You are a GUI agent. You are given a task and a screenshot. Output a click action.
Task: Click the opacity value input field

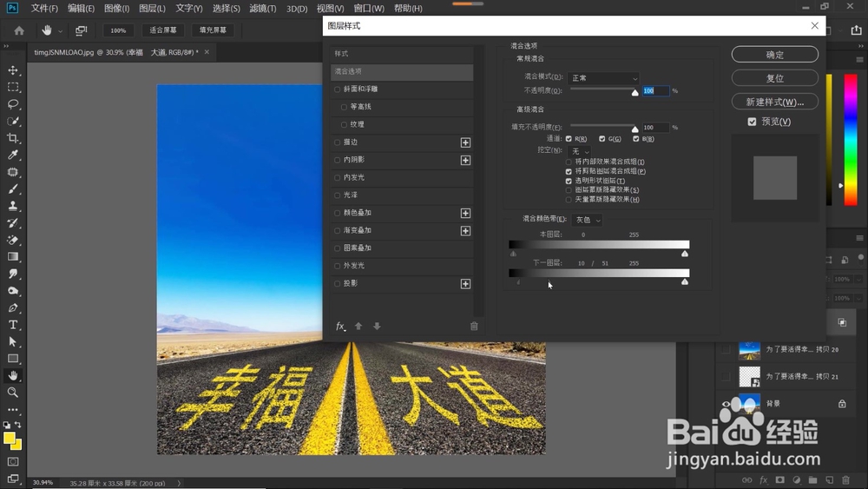(655, 91)
